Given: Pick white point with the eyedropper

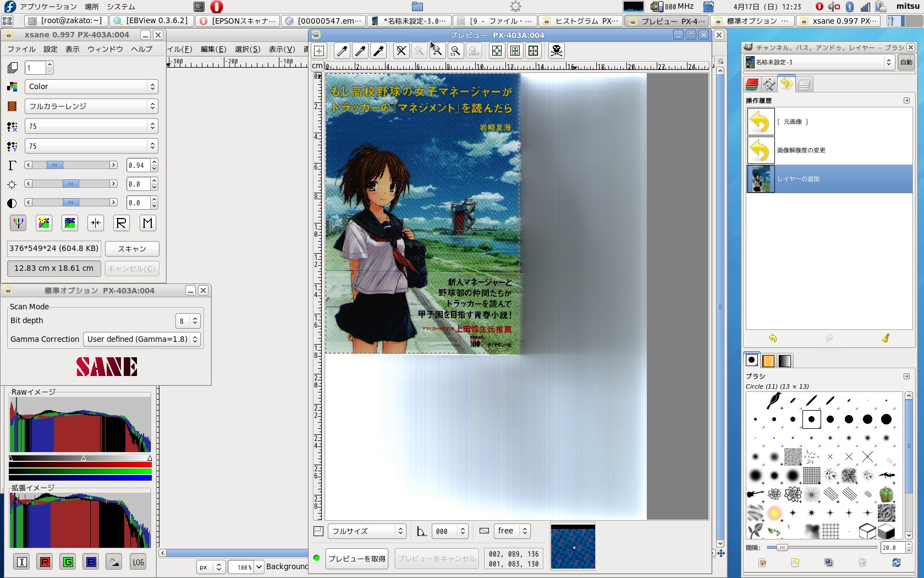Looking at the screenshot, I should point(342,51).
